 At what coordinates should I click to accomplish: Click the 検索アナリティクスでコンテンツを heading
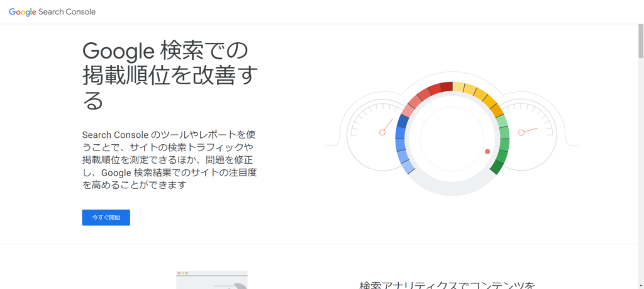[x=448, y=285]
